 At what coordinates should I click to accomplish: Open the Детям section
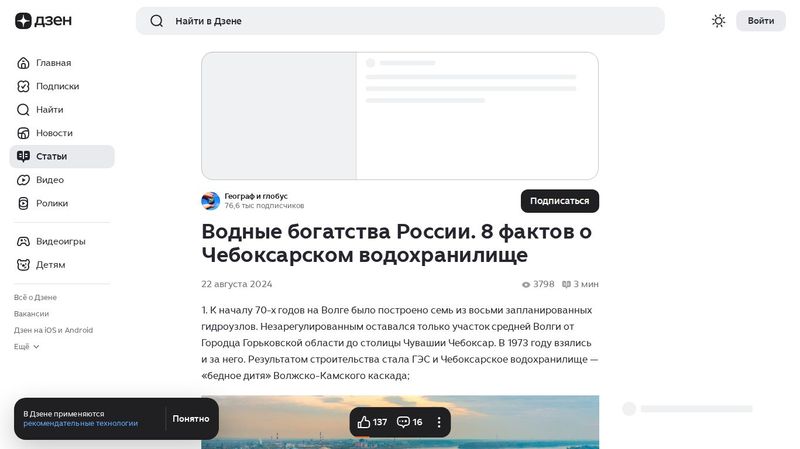[x=50, y=265]
